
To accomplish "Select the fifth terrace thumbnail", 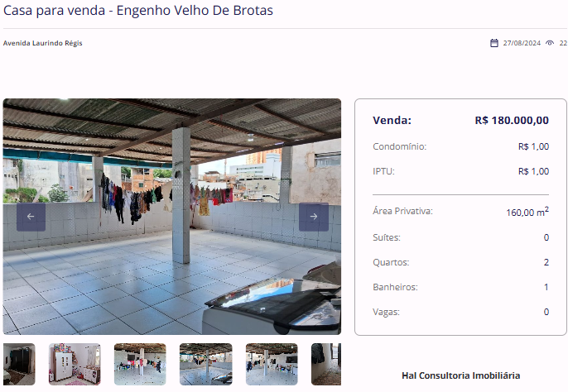I will coord(272,364).
